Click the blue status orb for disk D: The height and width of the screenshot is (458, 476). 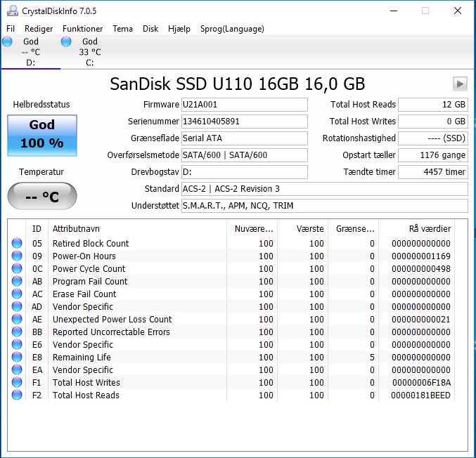(x=7, y=41)
